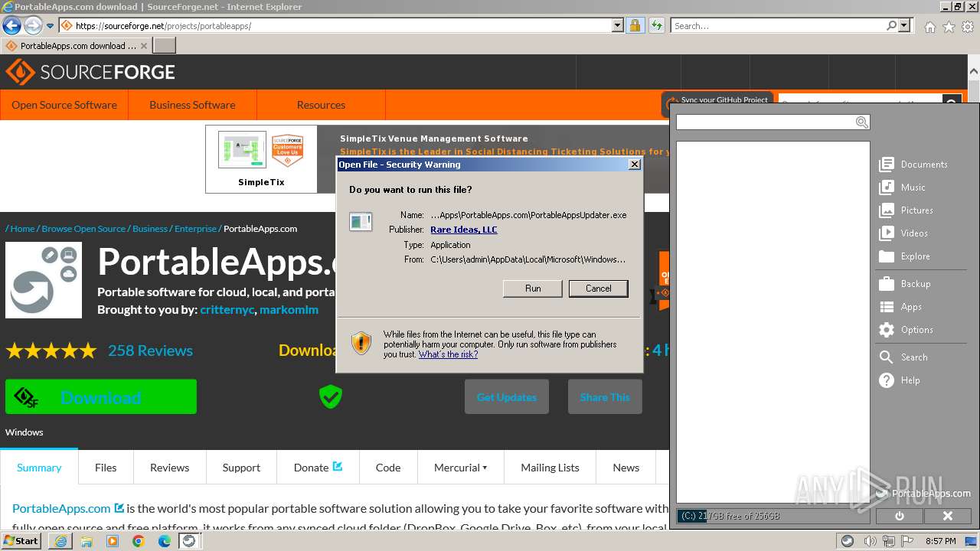This screenshot has height=551, width=980.
Task: Open the Donate tab
Action: pos(318,468)
